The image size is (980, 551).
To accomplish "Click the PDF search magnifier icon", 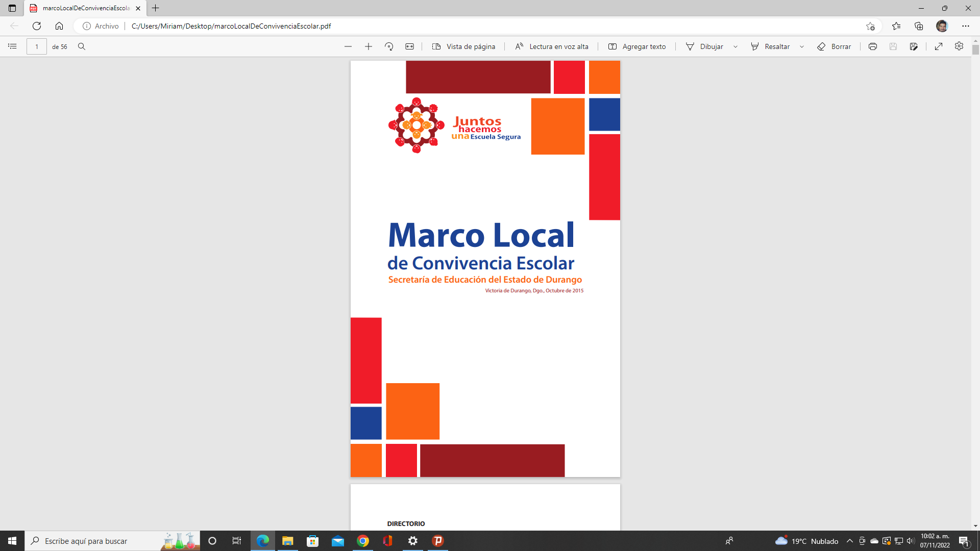I will coord(82,46).
